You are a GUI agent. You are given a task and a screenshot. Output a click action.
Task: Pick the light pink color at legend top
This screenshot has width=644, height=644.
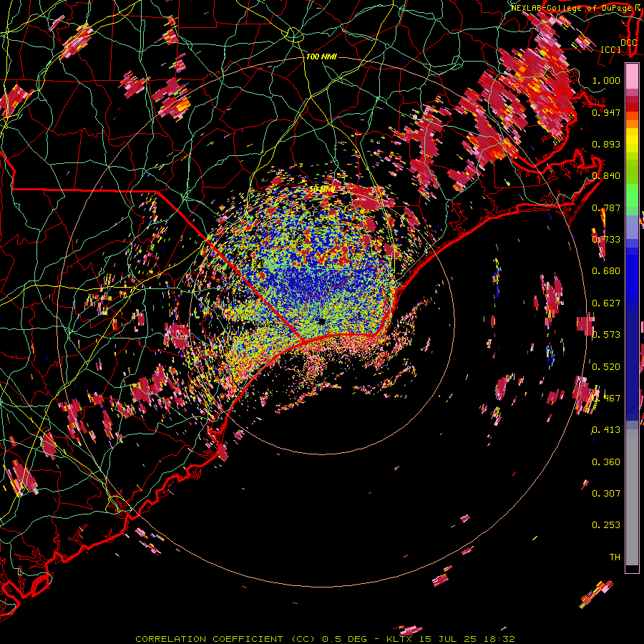[632, 76]
